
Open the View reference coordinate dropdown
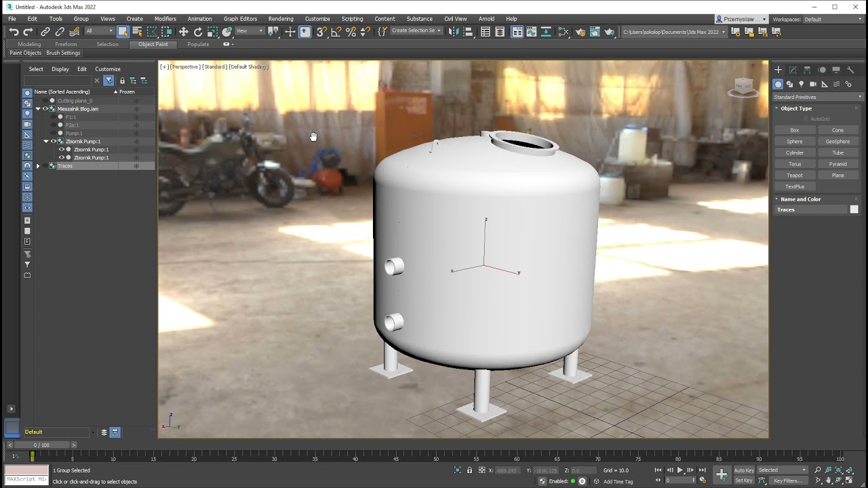250,31
